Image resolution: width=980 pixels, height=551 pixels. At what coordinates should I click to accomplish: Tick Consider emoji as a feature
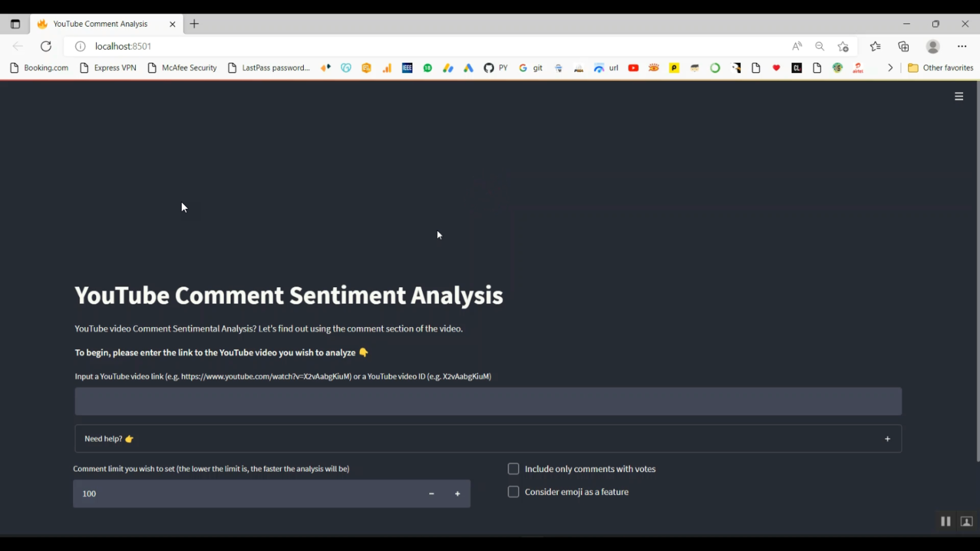coord(514,492)
